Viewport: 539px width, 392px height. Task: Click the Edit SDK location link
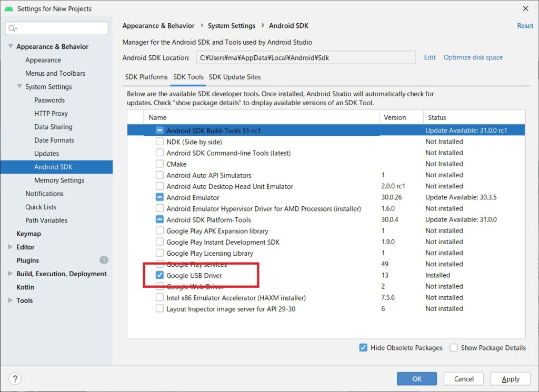(430, 57)
